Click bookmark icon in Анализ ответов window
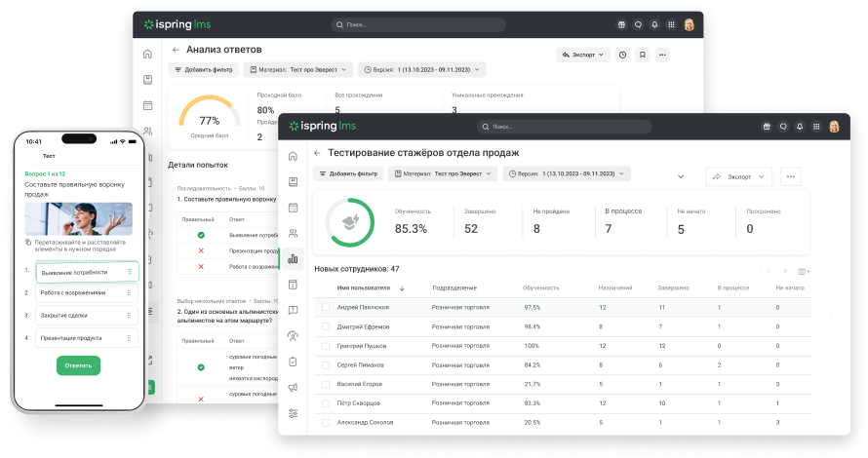Screen dimensions: 868x458 click(x=642, y=55)
